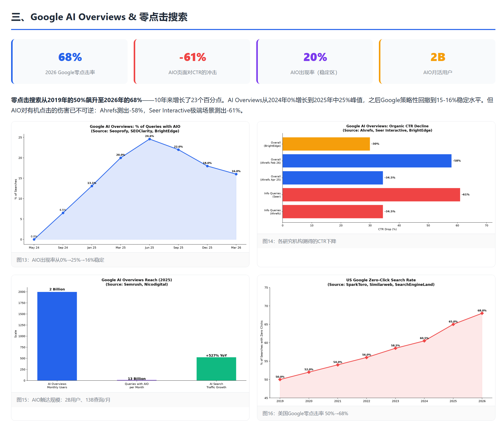504x425 pixels.
Task: Click the "Queries with AIO per Month" axis label
Action: coord(137,386)
